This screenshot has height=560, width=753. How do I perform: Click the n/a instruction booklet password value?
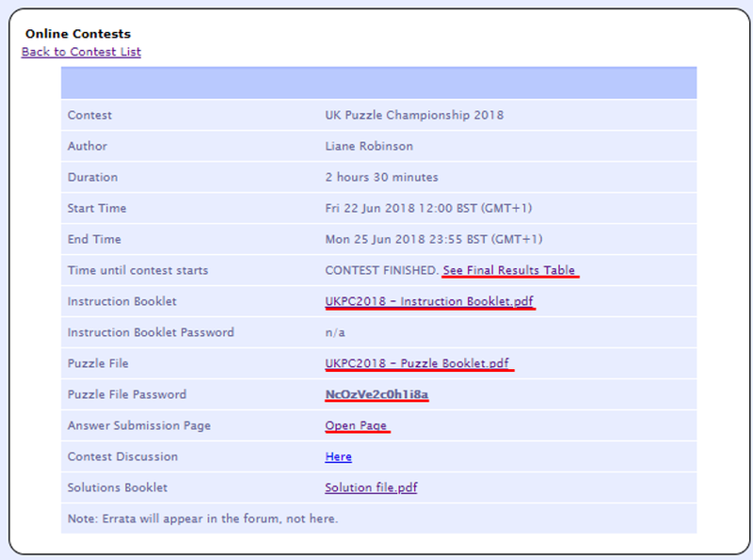pos(335,332)
